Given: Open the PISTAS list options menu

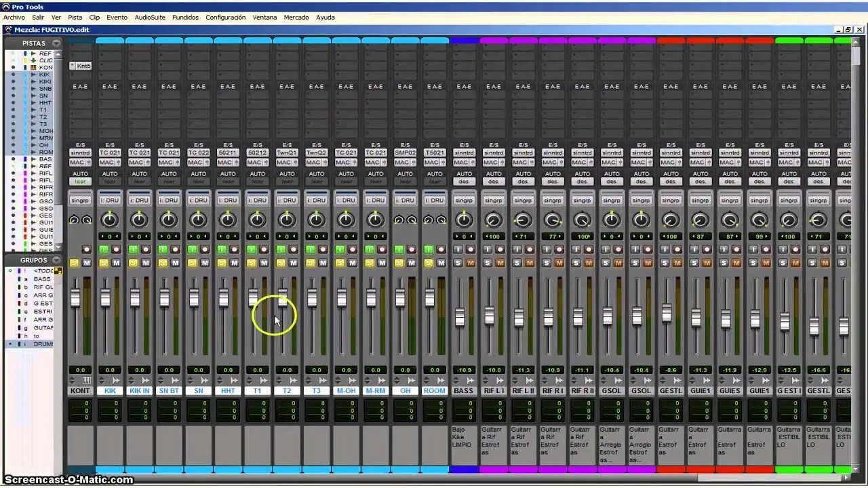Looking at the screenshot, I should [56, 43].
